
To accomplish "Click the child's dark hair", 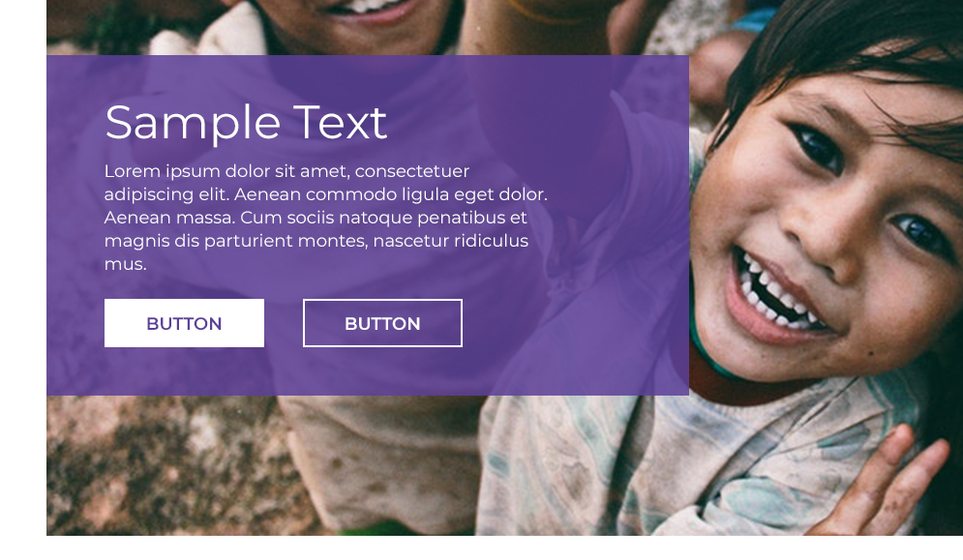I will click(848, 43).
